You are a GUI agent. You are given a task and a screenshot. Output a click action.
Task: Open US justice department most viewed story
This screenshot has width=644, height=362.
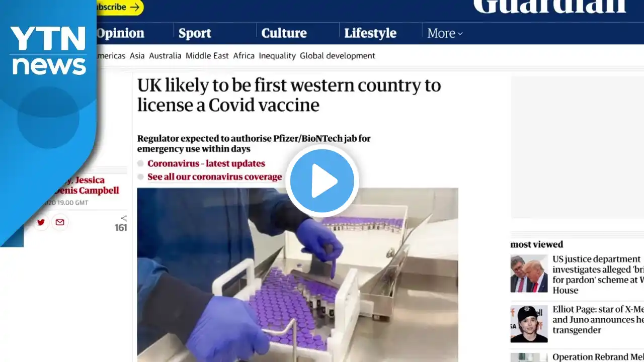pos(598,275)
